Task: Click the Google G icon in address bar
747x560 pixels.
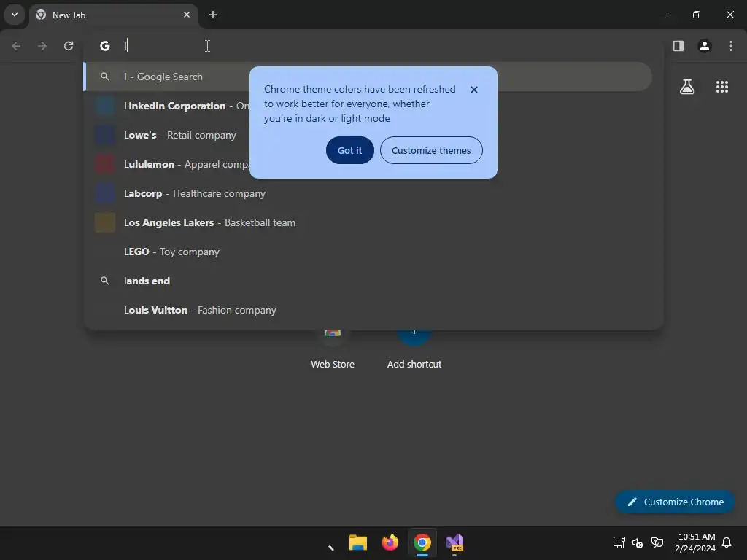Action: 105,46
